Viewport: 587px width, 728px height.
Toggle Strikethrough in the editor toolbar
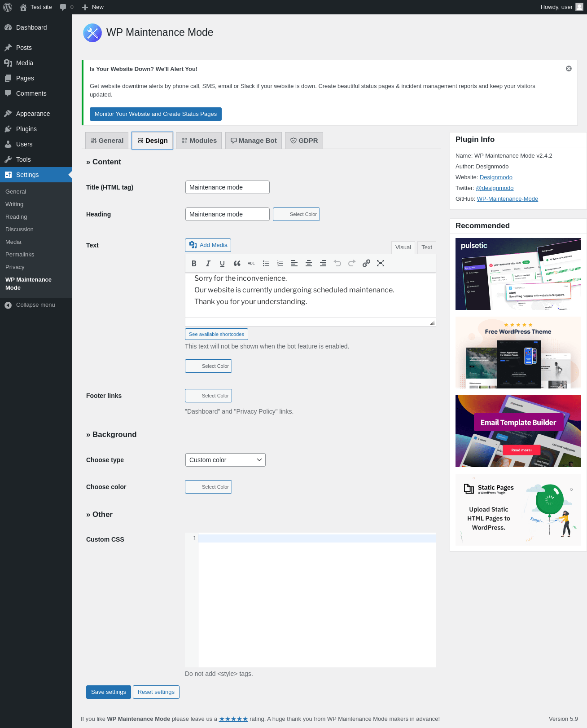point(251,263)
